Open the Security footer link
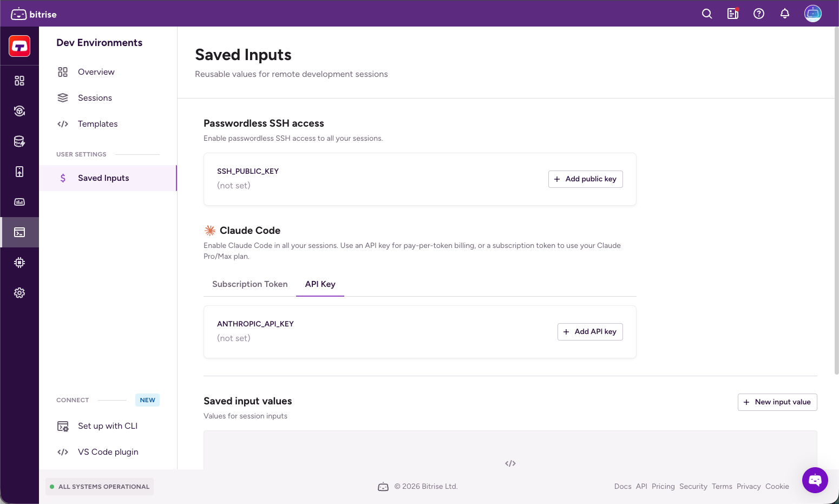This screenshot has width=839, height=504. click(x=693, y=487)
